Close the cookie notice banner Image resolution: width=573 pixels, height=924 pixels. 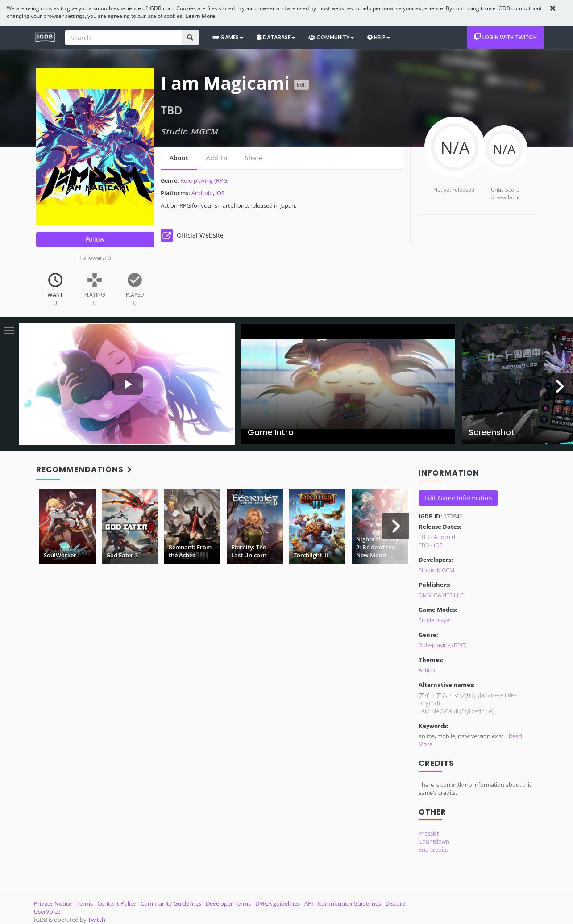(x=552, y=8)
